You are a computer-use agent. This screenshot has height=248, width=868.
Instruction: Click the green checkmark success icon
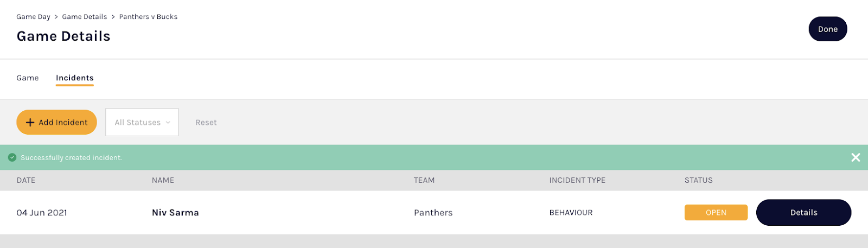pos(12,157)
